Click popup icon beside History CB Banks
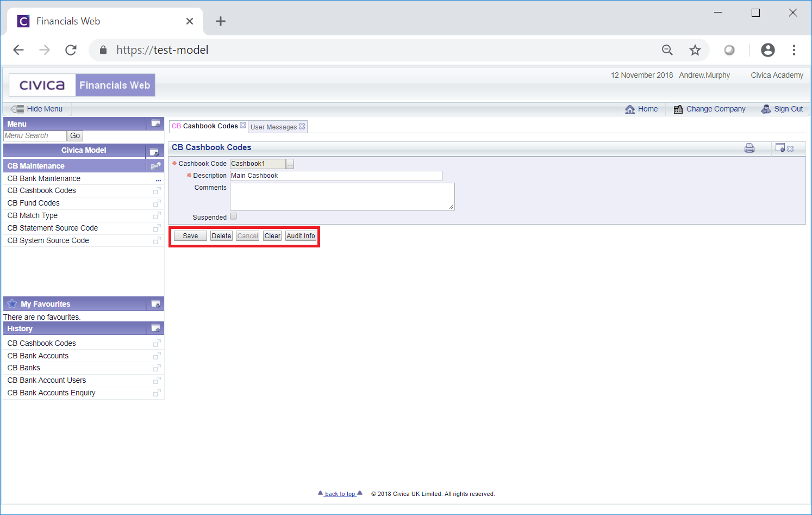The width and height of the screenshot is (812, 515). click(x=157, y=368)
